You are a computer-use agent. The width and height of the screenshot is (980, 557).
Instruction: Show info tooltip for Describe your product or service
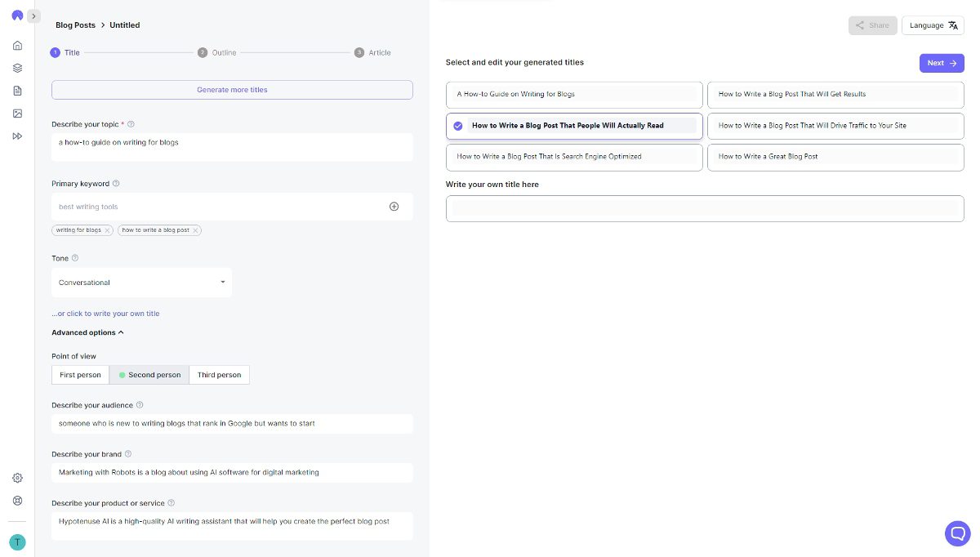tap(171, 503)
